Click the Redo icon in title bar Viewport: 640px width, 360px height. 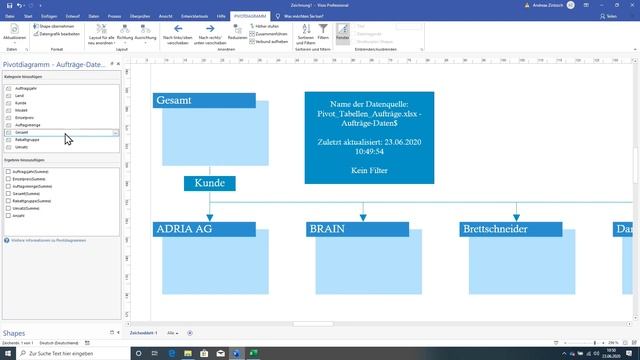(31, 6)
